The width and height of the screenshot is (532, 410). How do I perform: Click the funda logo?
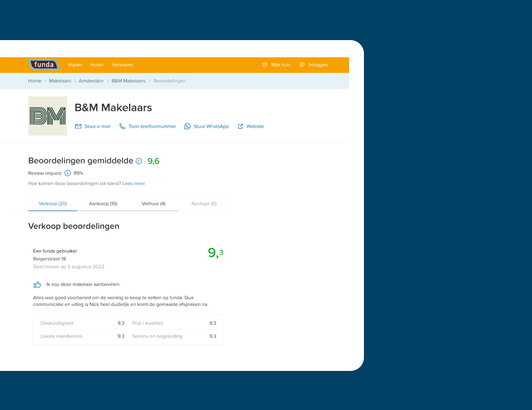click(x=44, y=65)
